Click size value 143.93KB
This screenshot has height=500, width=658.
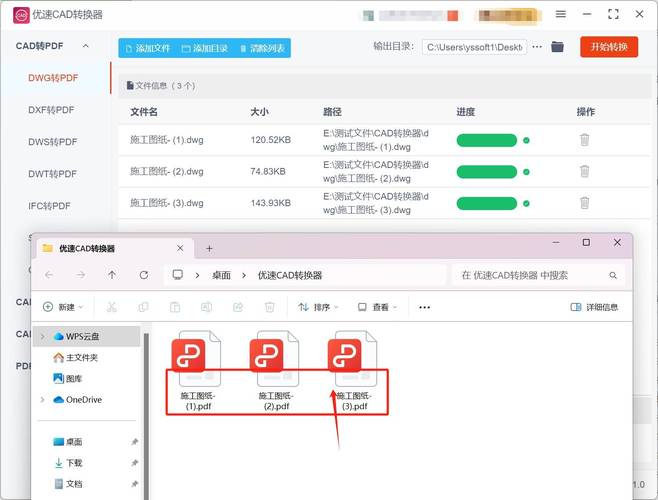pos(271,203)
